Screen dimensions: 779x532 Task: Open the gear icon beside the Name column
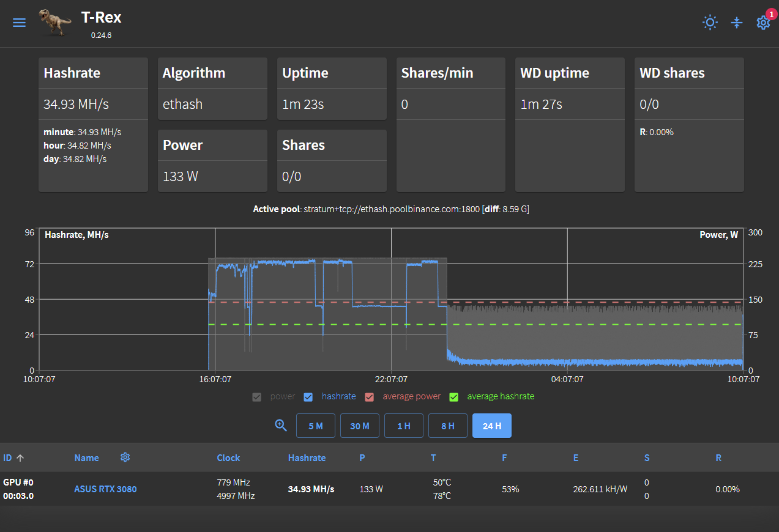[125, 457]
